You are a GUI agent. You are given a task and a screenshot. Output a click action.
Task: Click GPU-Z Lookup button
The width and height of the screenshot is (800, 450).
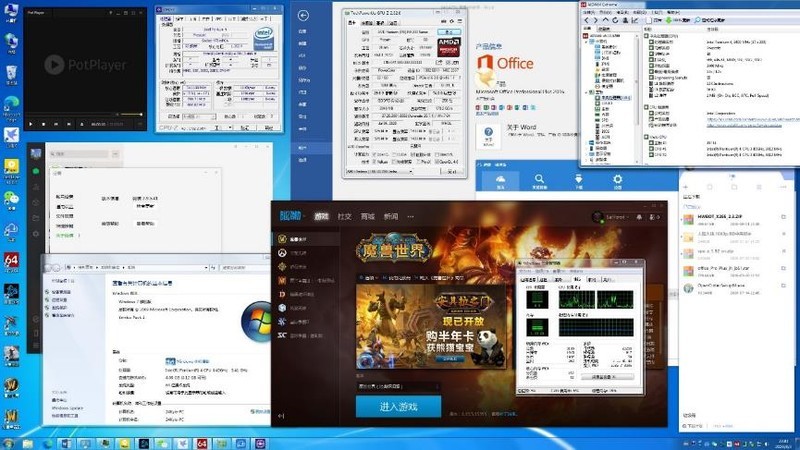(449, 32)
